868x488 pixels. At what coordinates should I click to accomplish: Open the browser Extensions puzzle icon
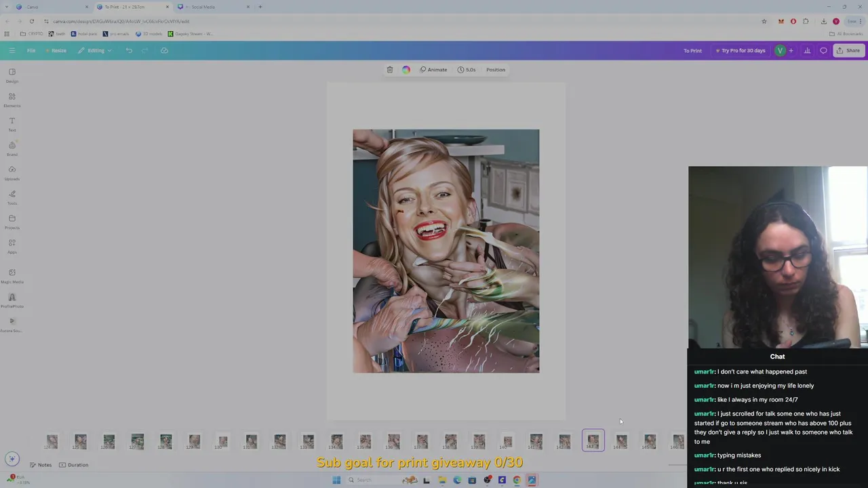point(806,21)
